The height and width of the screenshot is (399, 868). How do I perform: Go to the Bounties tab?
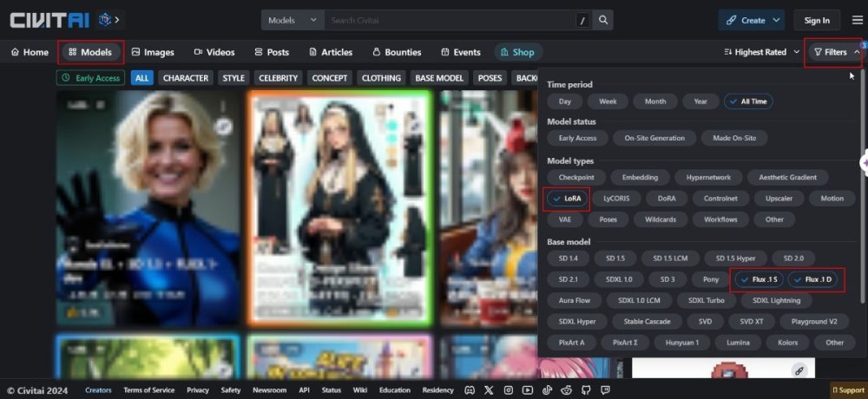pos(397,52)
